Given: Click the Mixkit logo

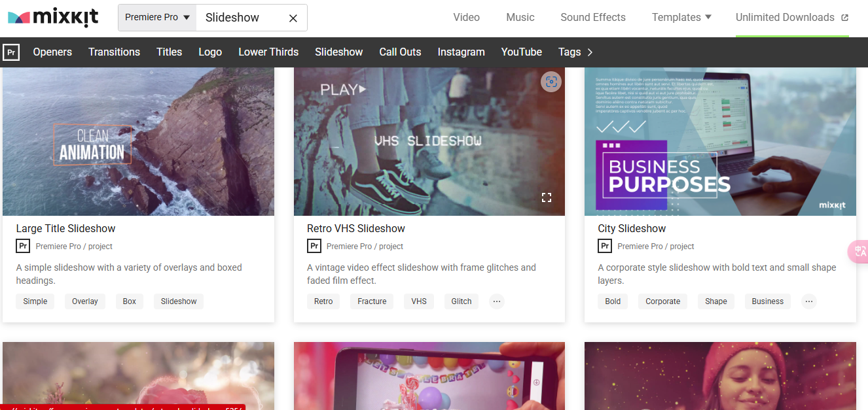Looking at the screenshot, I should point(52,17).
